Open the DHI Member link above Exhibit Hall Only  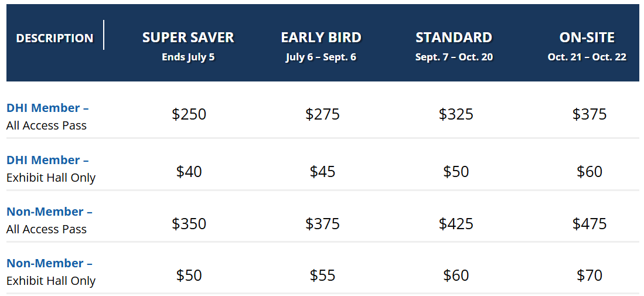pos(47,160)
